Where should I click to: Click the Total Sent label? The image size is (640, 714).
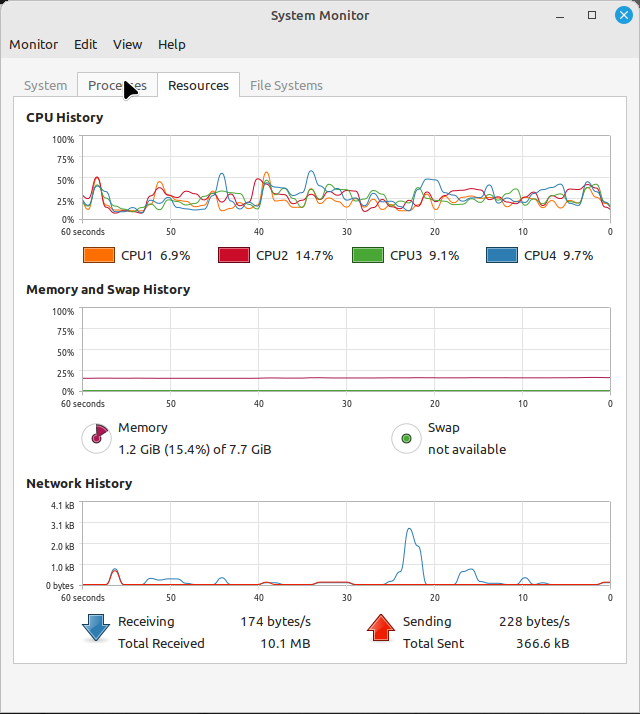(433, 643)
